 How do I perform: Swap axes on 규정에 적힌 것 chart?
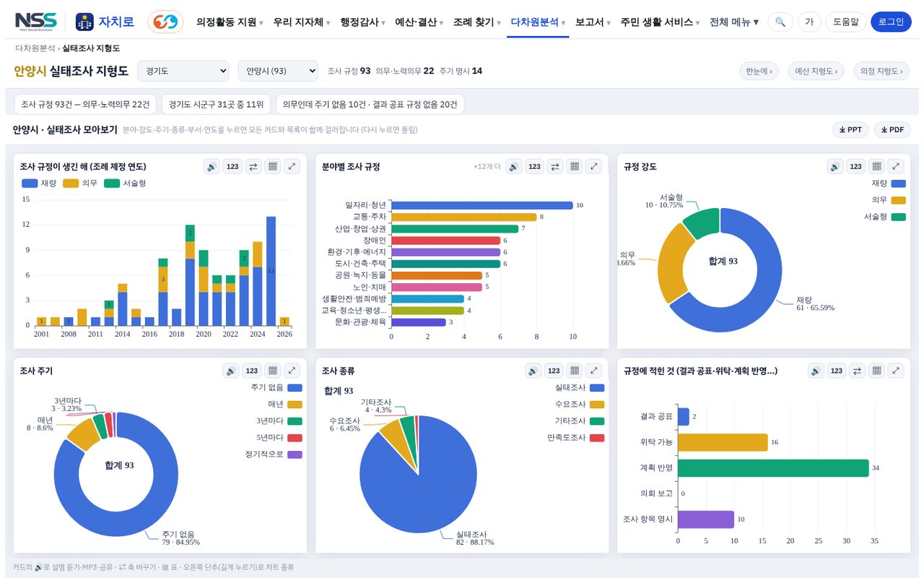pyautogui.click(x=856, y=371)
